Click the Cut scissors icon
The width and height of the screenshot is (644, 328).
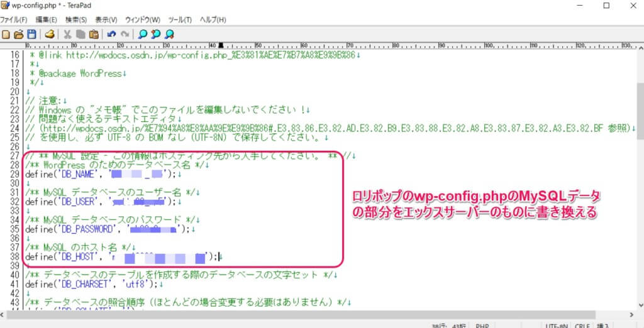[x=67, y=35]
